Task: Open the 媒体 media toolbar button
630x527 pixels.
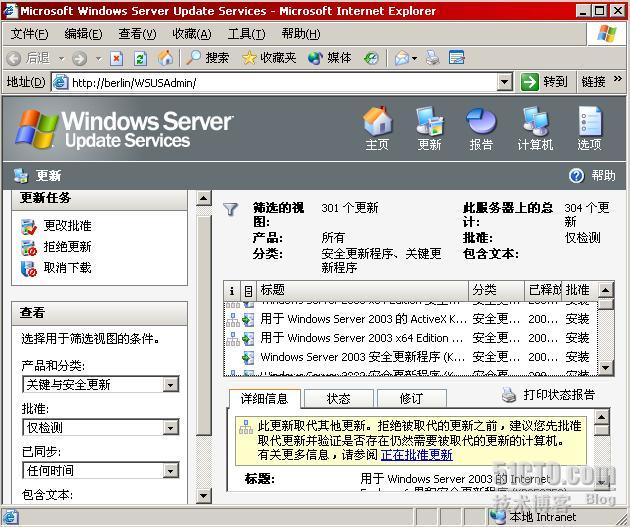Action: [x=329, y=58]
